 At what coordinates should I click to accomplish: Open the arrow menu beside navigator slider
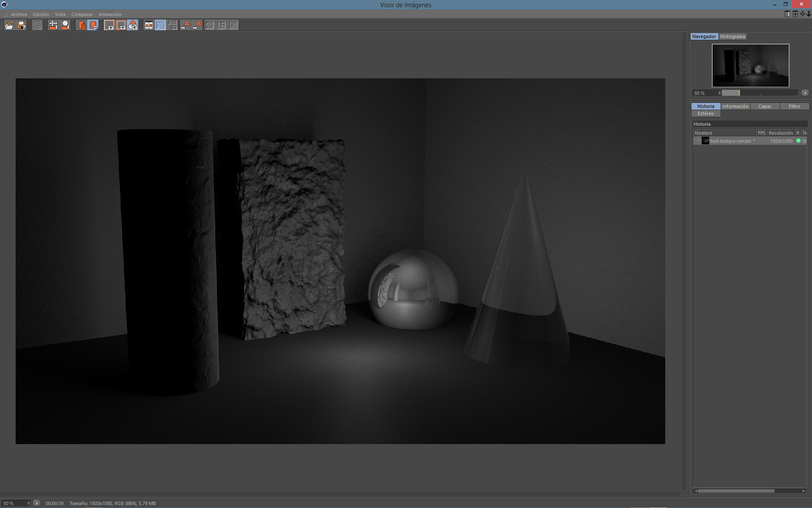(805, 93)
